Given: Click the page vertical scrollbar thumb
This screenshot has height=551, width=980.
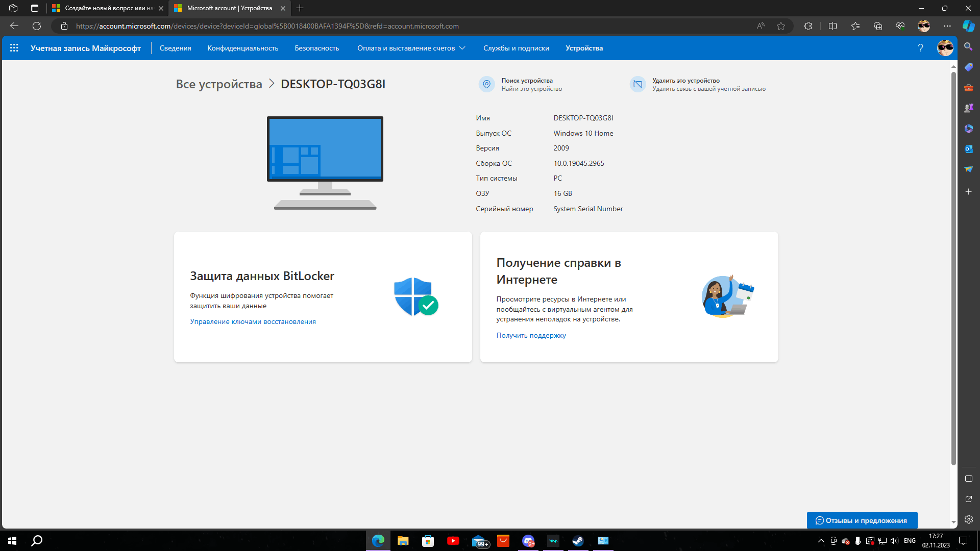Looking at the screenshot, I should tap(953, 269).
